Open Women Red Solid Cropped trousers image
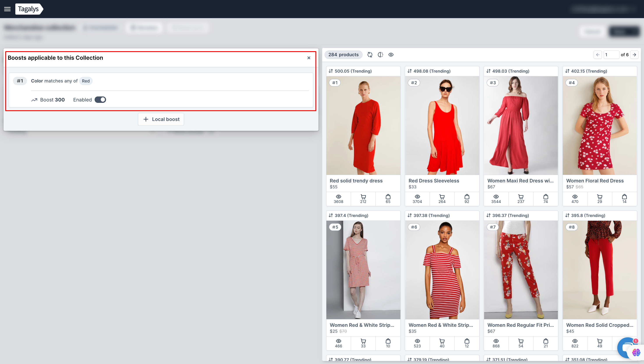 click(x=600, y=270)
